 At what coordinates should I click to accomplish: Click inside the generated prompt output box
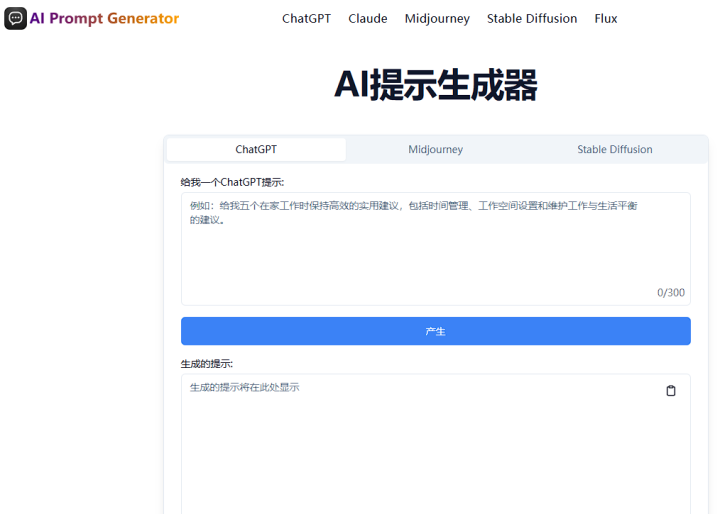435,450
